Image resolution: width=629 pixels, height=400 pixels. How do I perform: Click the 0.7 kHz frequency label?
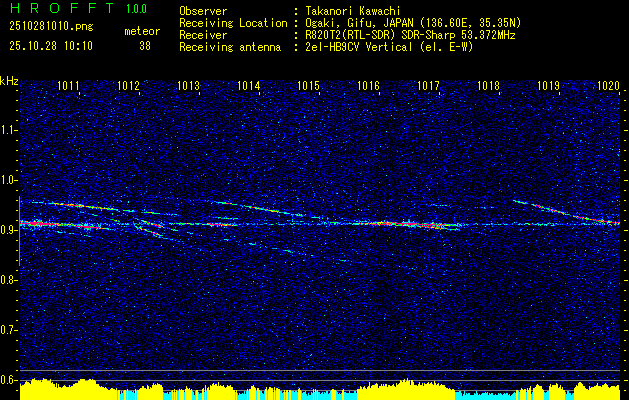[x=9, y=330]
